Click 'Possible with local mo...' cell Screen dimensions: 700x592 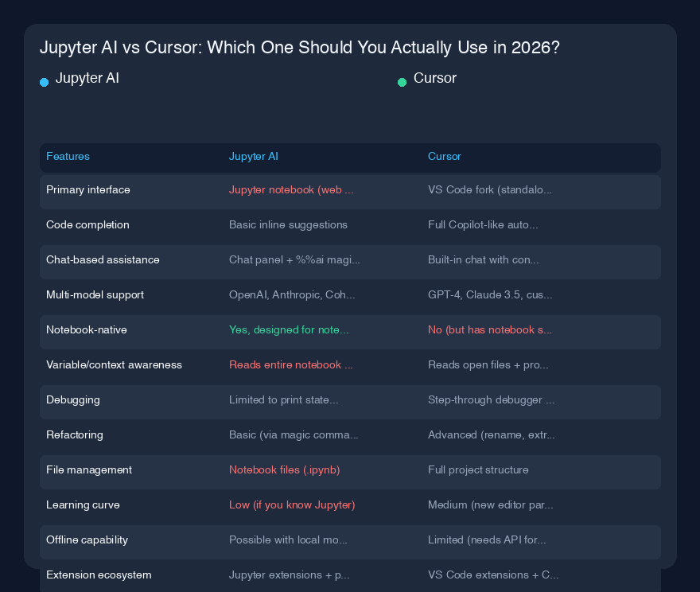coord(288,540)
